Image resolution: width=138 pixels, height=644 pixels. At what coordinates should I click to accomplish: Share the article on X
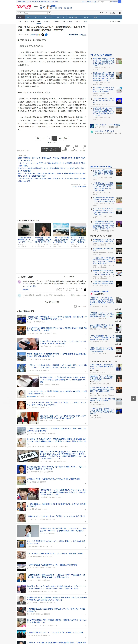pos(43,35)
